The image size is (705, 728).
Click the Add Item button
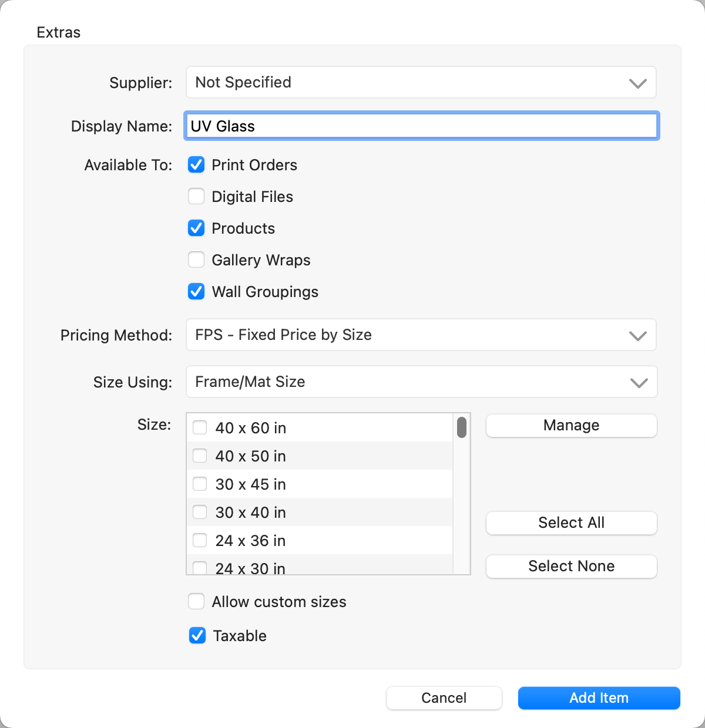[599, 698]
